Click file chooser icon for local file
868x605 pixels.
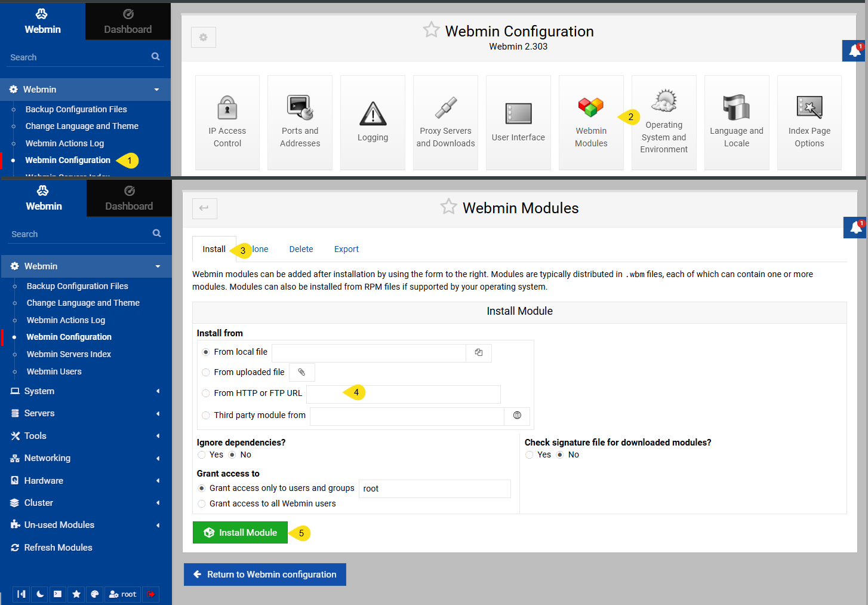pos(479,353)
